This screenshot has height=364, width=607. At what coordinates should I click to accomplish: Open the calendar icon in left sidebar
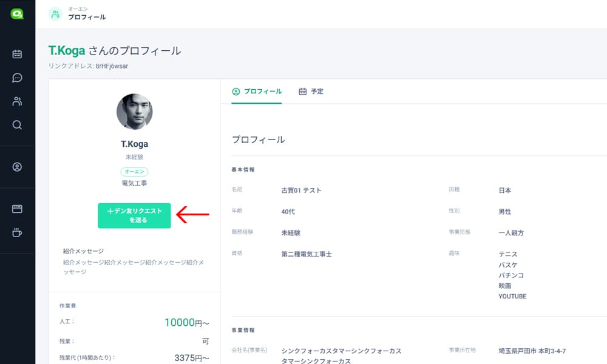point(17,54)
